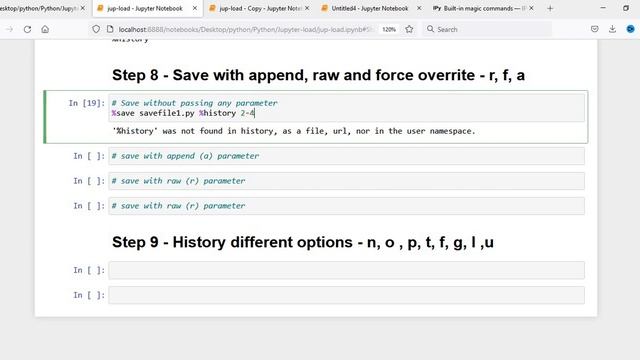Reload the current page
Image resolution: width=640 pixels, height=360 pixels.
point(27,29)
